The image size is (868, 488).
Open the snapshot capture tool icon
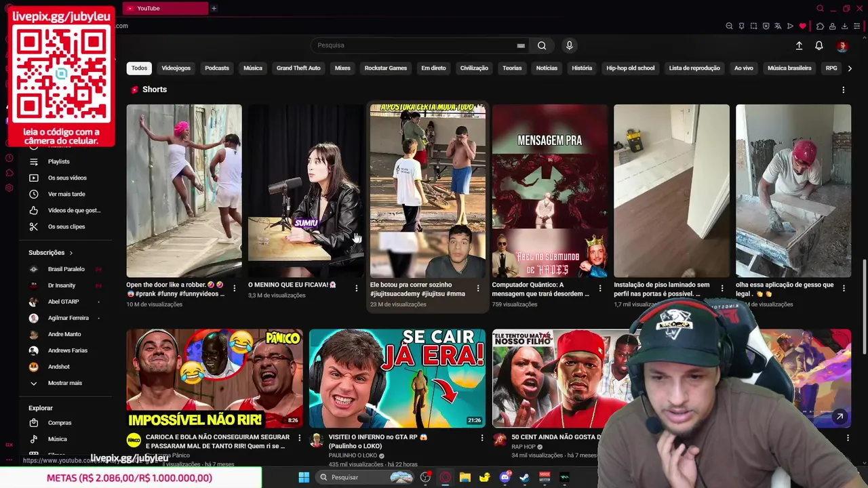point(753,26)
